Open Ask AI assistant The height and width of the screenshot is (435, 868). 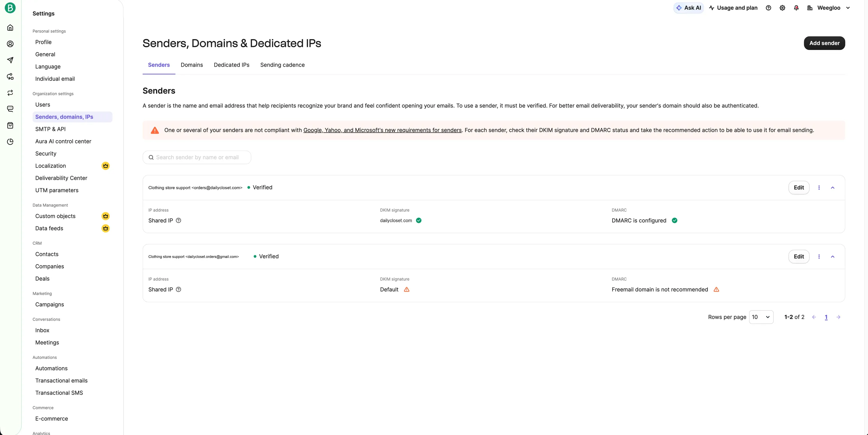(688, 8)
